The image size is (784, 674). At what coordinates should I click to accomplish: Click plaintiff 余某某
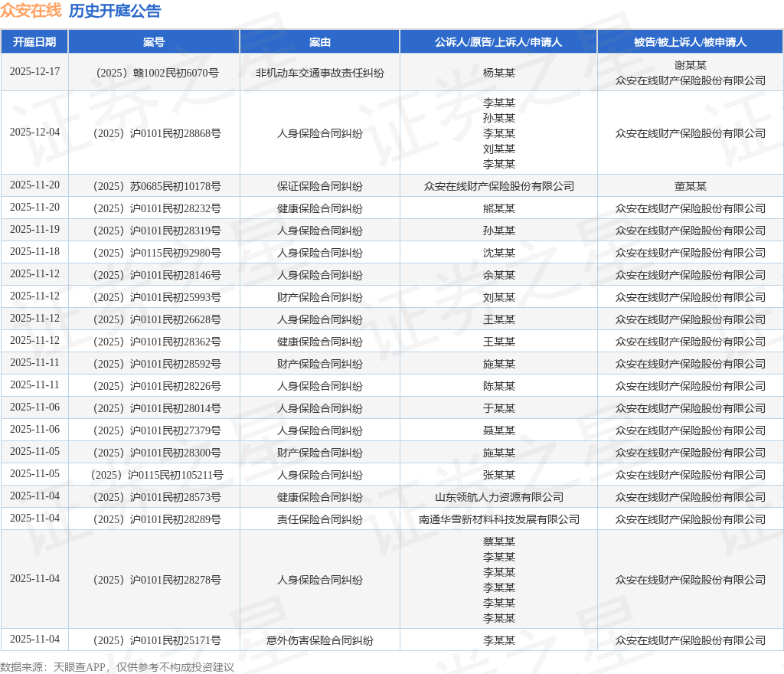(498, 275)
